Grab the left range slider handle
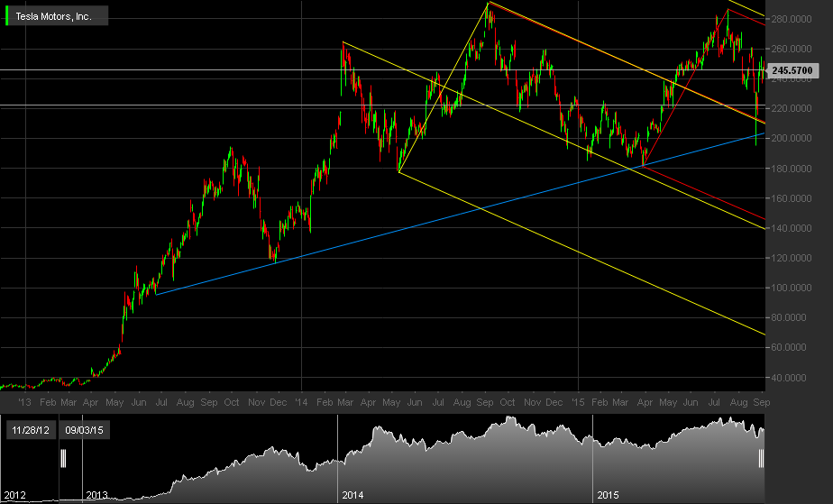Viewport: 833px width, 504px height. point(63,458)
